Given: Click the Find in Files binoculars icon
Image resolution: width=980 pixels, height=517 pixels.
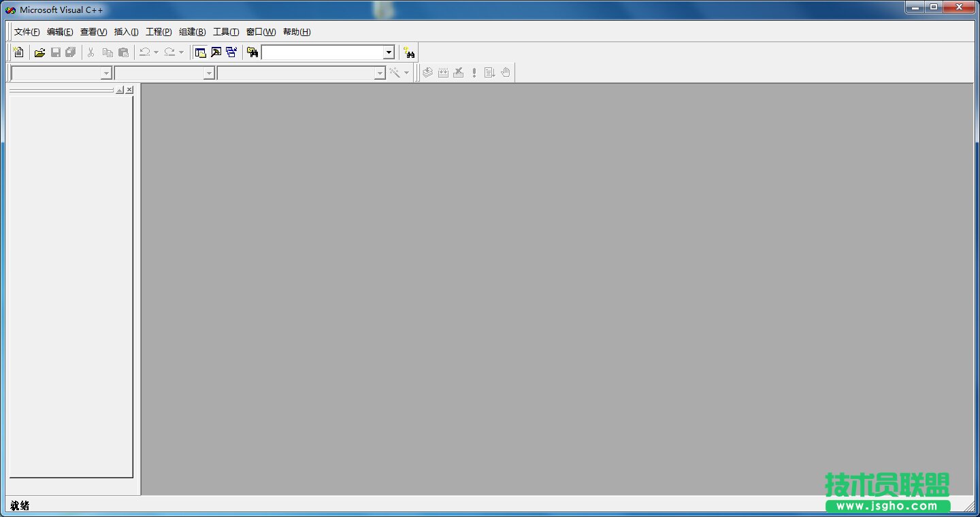Looking at the screenshot, I should 252,52.
